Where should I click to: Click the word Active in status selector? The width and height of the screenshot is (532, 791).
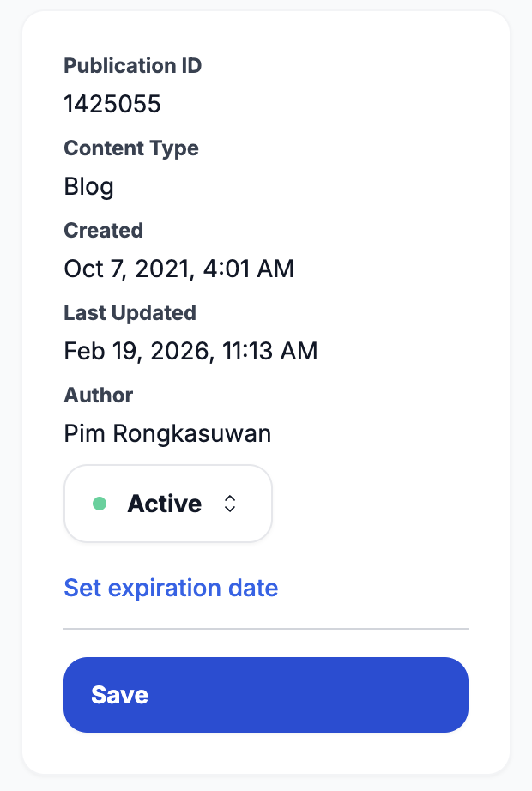coord(164,504)
